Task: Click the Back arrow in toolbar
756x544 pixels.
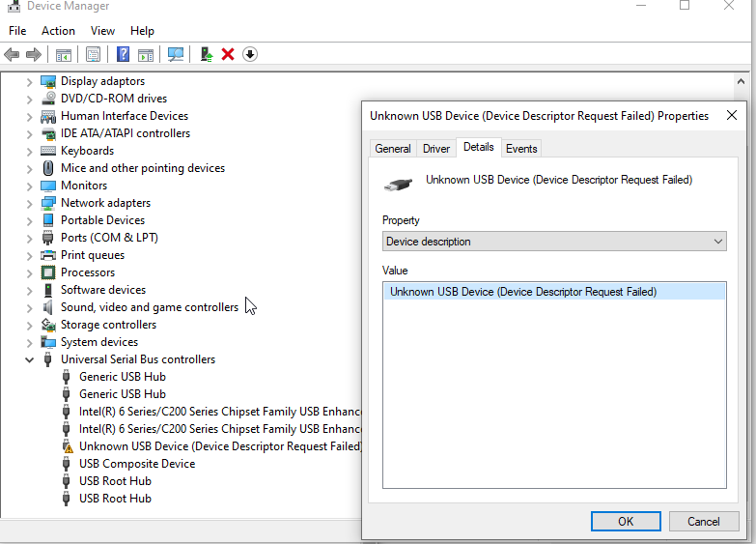Action: (12, 54)
